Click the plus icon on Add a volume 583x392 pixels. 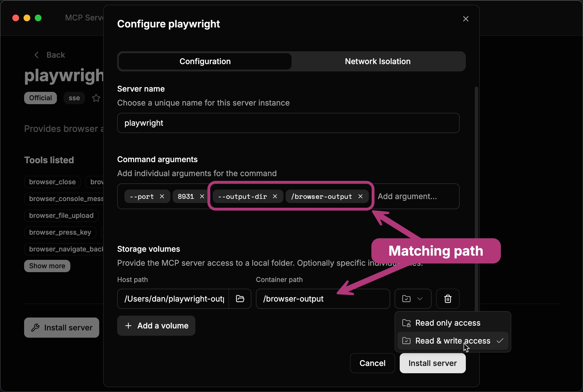coord(128,325)
